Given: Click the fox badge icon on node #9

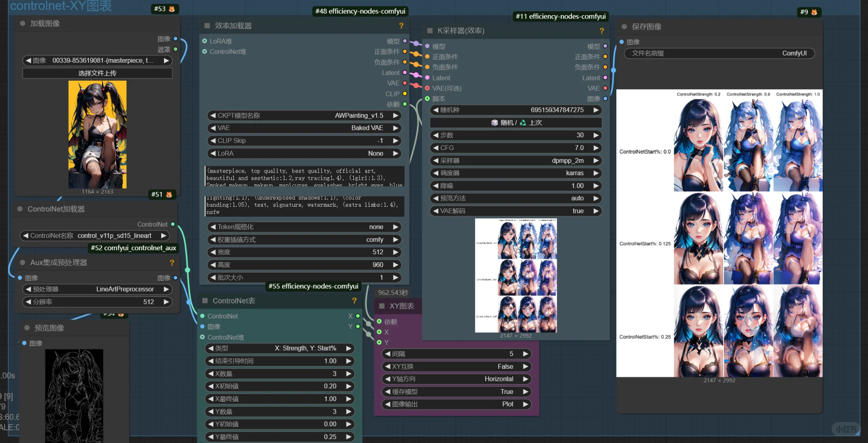Looking at the screenshot, I should pos(814,12).
